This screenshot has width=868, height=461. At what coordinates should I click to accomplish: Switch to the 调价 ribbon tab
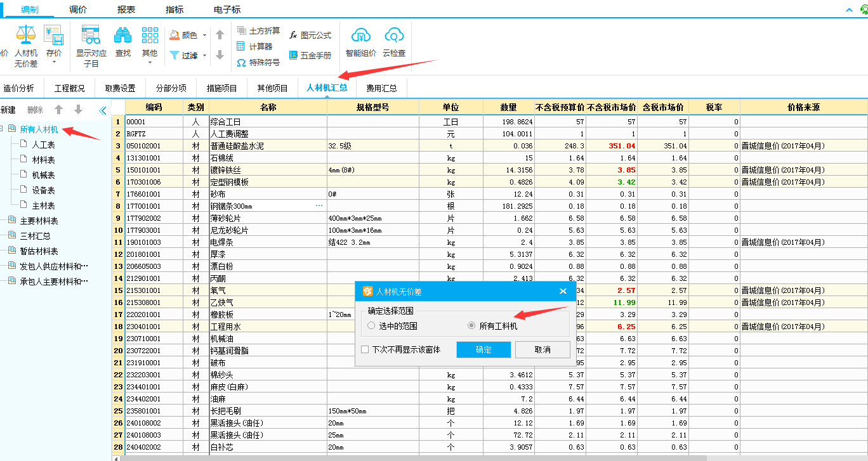click(78, 10)
